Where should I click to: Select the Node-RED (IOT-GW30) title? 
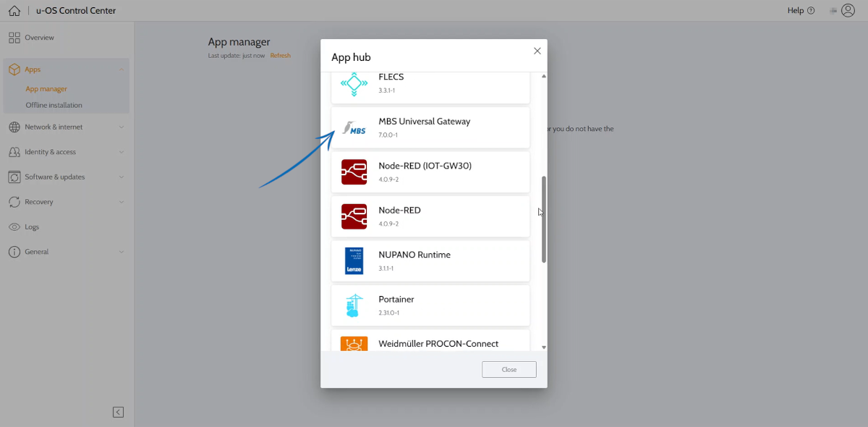point(425,166)
